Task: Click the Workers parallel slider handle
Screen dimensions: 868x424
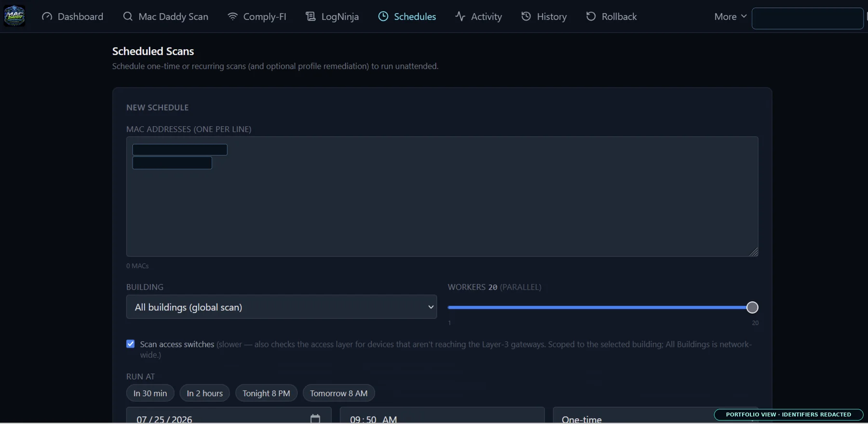Action: (x=752, y=307)
